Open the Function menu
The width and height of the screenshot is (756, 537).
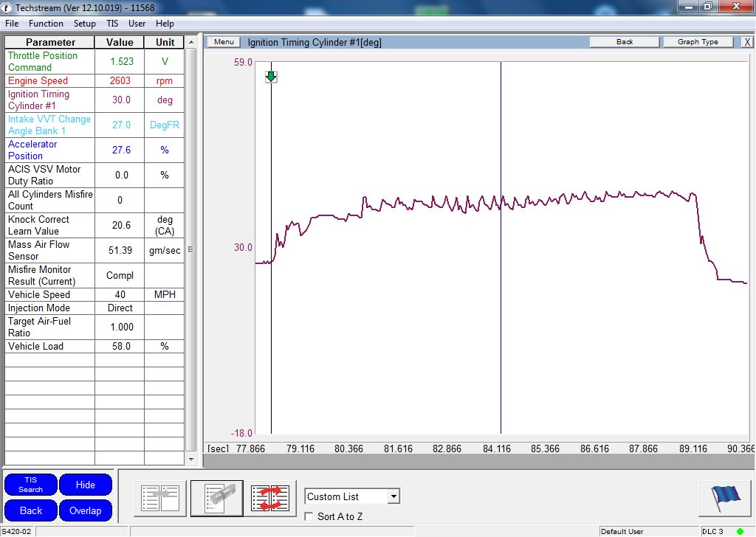pyautogui.click(x=46, y=24)
